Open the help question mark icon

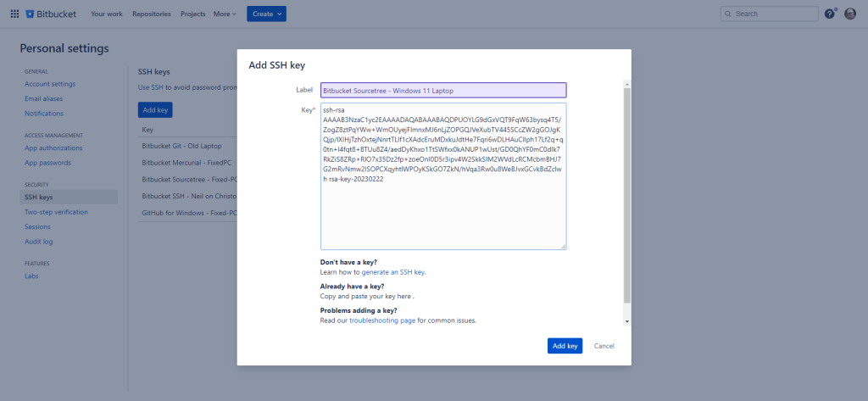pos(830,14)
